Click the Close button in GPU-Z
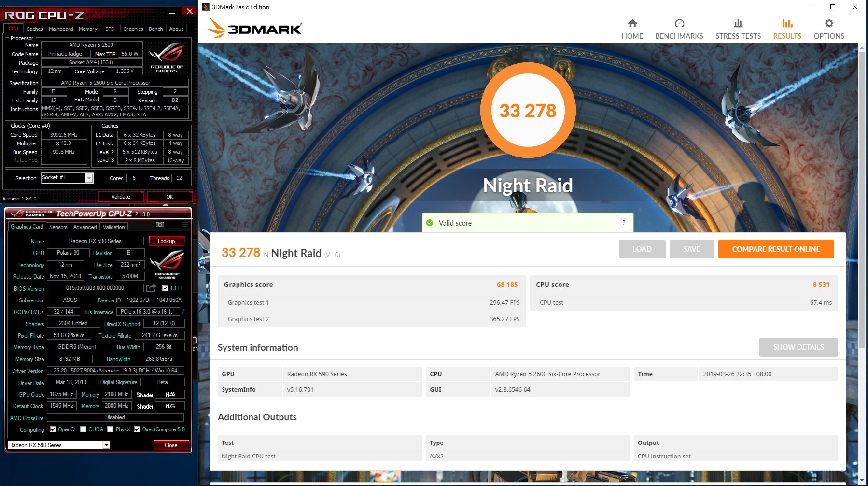This screenshot has height=486, width=868. (x=171, y=445)
